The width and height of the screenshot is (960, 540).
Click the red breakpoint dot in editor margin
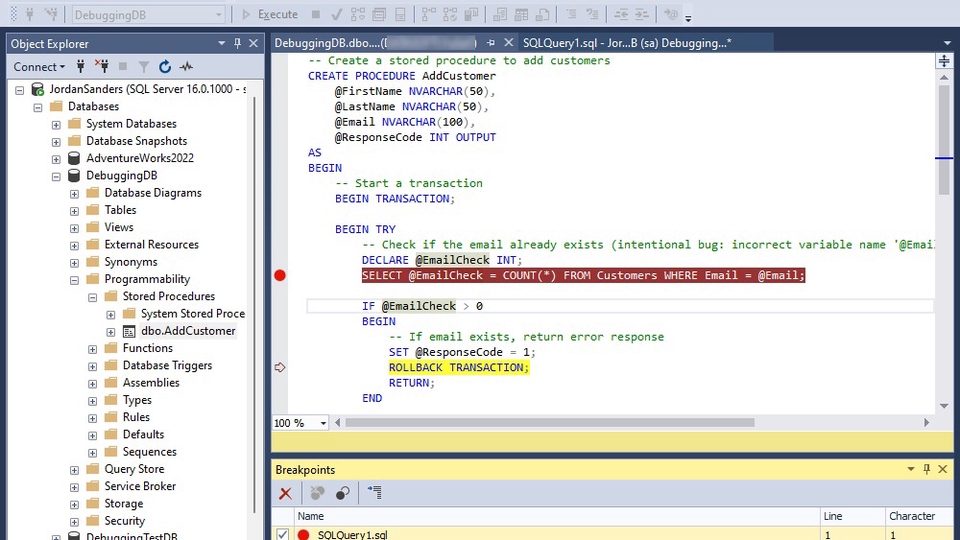(x=280, y=275)
